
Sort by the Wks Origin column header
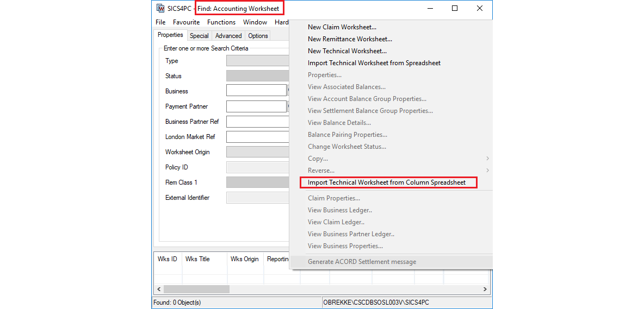click(245, 259)
